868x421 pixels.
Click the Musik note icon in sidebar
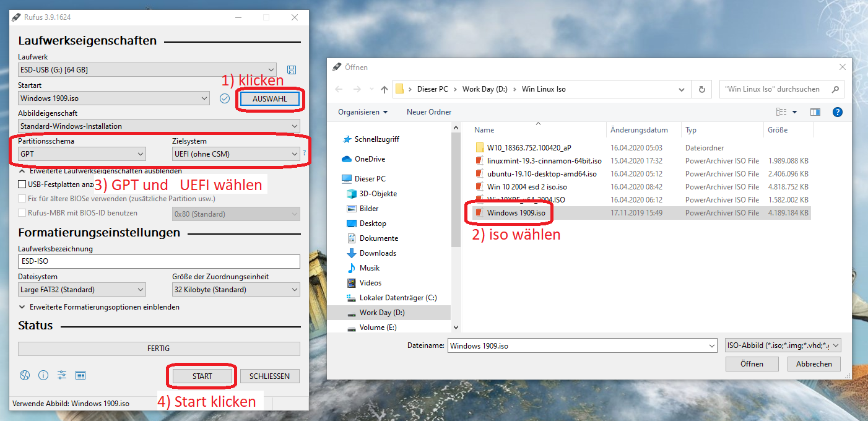point(352,268)
